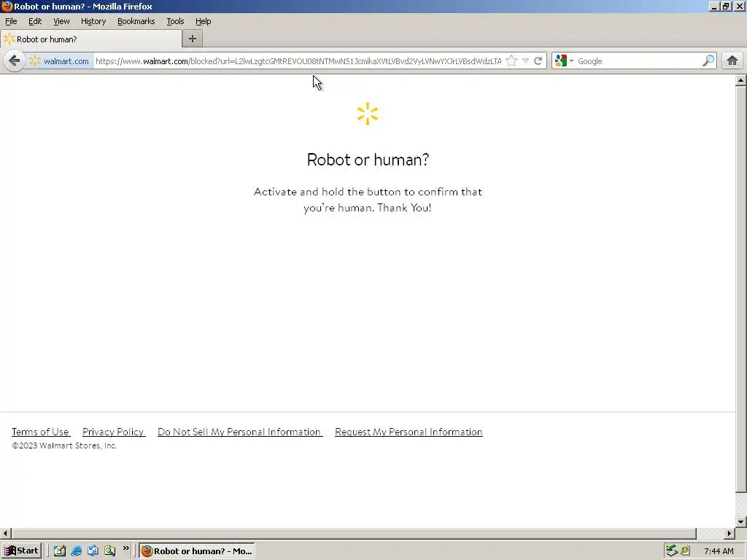Open the Tools menu

(x=175, y=21)
